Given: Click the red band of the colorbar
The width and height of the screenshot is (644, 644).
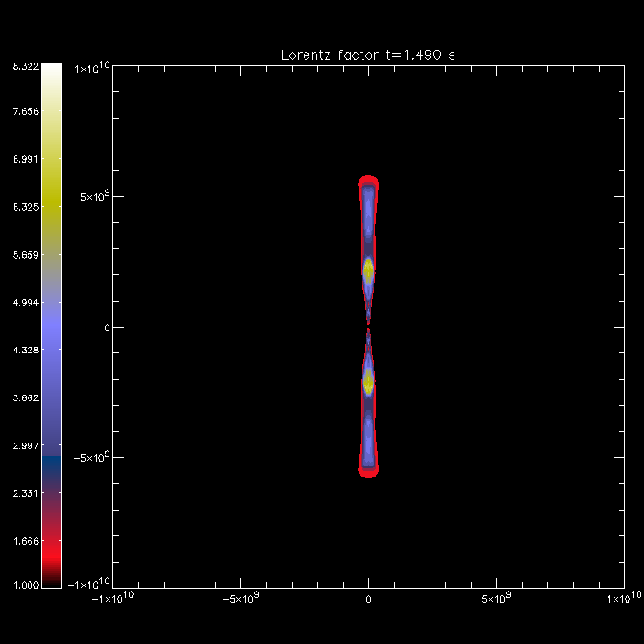Looking at the screenshot, I should tap(52, 555).
